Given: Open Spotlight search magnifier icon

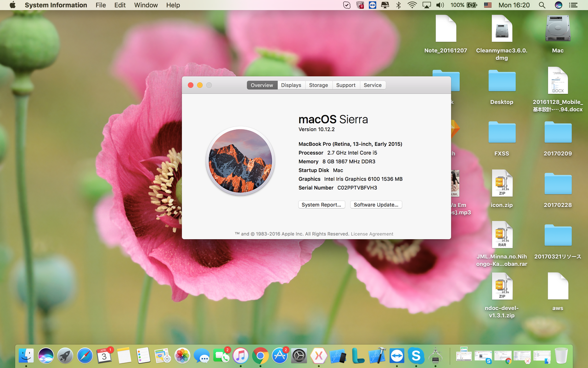Looking at the screenshot, I should (x=542, y=5).
